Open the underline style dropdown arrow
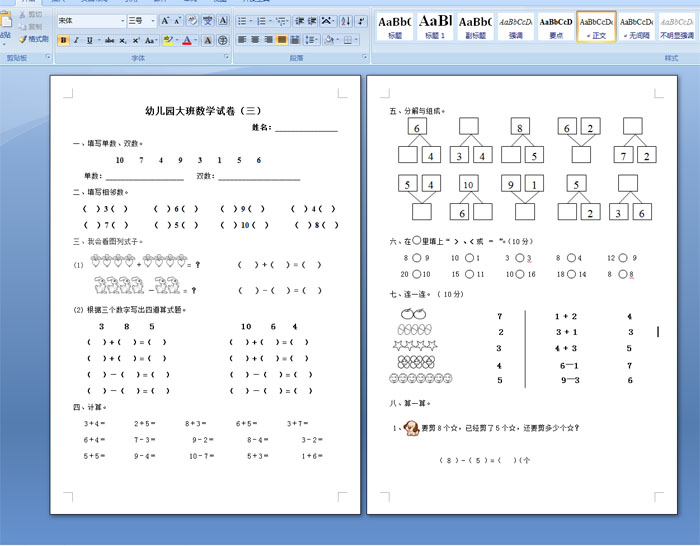This screenshot has width=700, height=546. (98, 41)
